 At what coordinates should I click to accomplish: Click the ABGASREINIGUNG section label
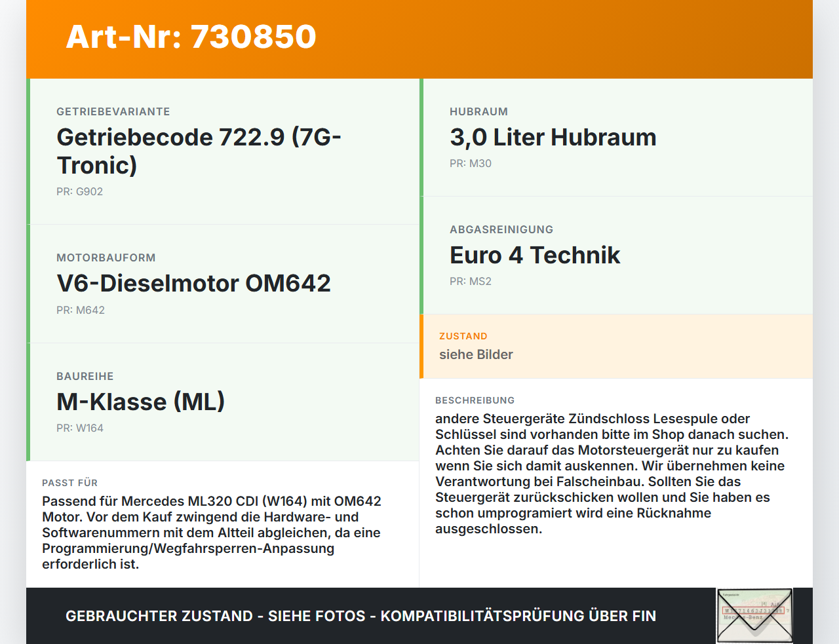(x=501, y=230)
